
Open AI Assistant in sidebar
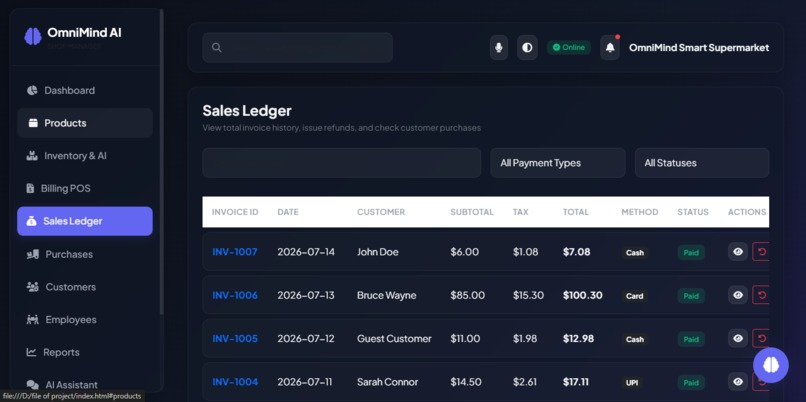(x=85, y=385)
